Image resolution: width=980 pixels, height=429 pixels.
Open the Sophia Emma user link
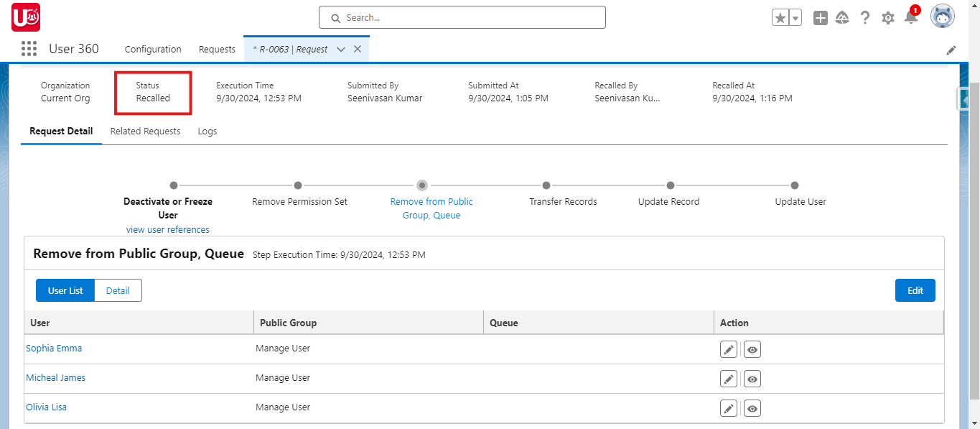(x=54, y=348)
